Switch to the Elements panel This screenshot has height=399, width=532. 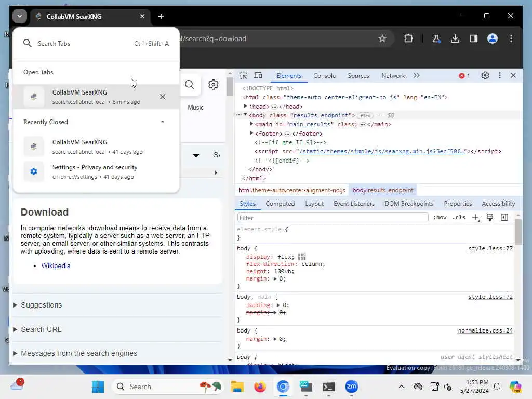point(289,76)
